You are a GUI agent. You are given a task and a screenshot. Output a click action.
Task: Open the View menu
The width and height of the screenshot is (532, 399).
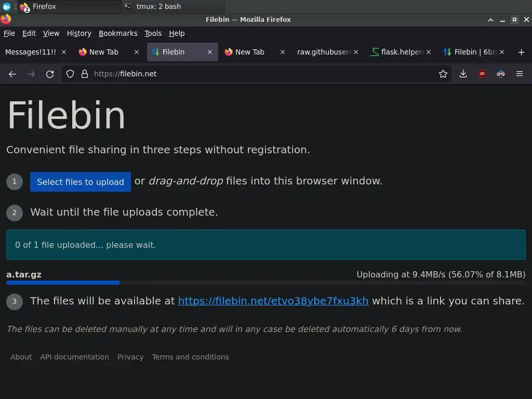[x=51, y=33]
